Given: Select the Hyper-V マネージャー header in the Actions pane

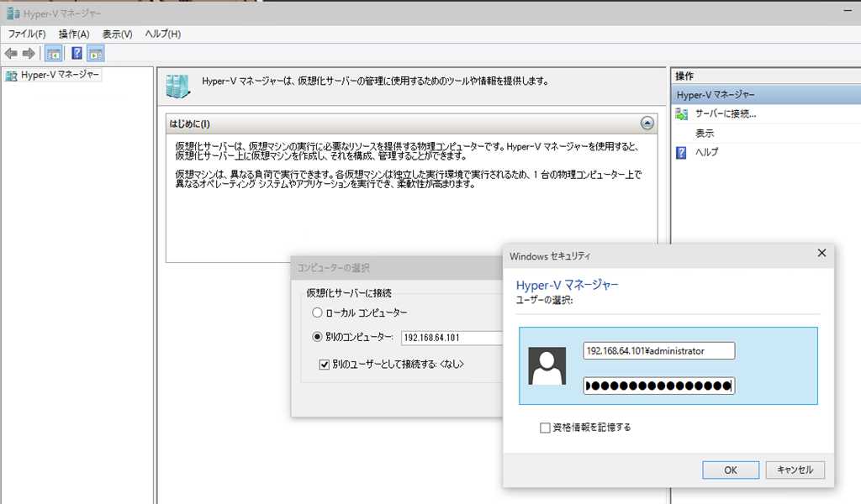Looking at the screenshot, I should pos(766,95).
